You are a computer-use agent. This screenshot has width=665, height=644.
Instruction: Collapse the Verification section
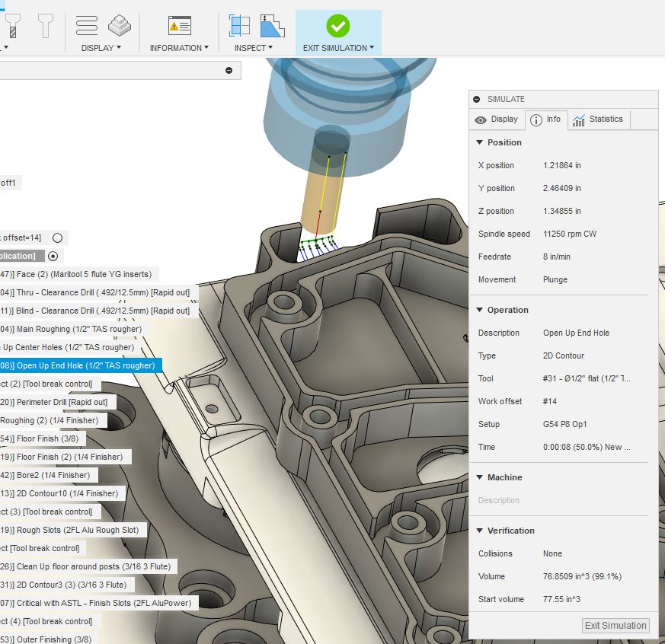(x=481, y=531)
